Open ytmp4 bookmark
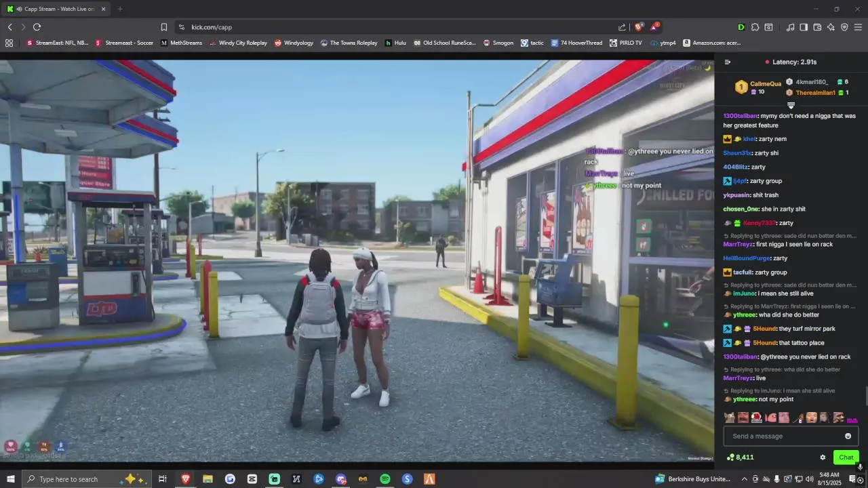Viewport: 868px width, 488px height. point(663,43)
